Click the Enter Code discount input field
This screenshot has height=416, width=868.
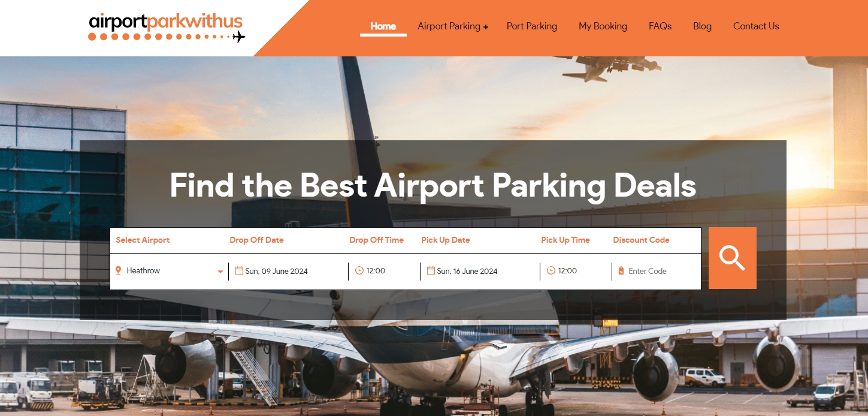coord(657,271)
